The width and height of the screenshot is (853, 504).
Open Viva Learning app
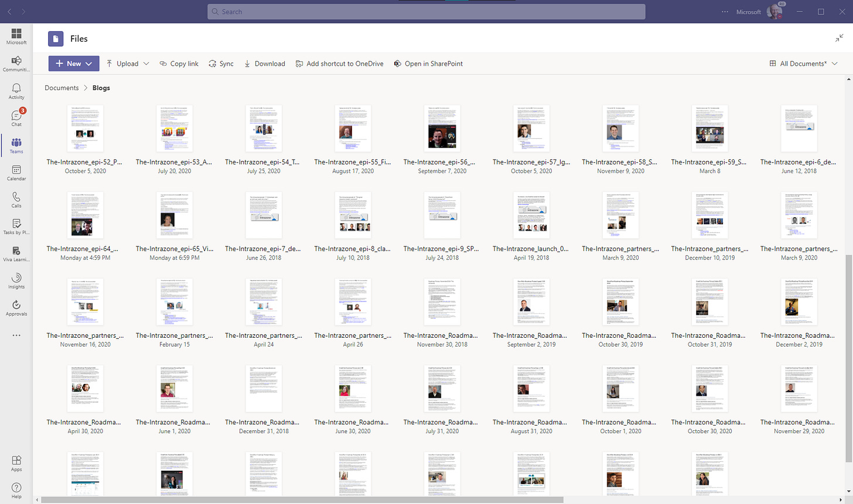coord(16,253)
